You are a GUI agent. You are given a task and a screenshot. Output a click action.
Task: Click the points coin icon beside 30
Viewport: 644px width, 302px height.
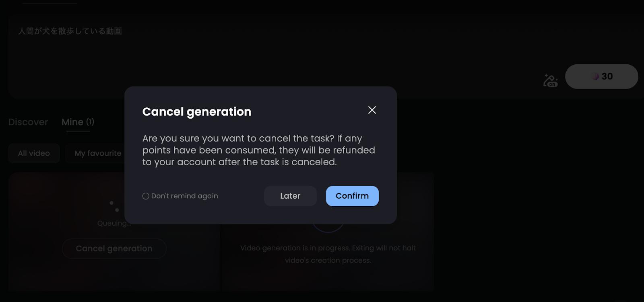pyautogui.click(x=595, y=76)
